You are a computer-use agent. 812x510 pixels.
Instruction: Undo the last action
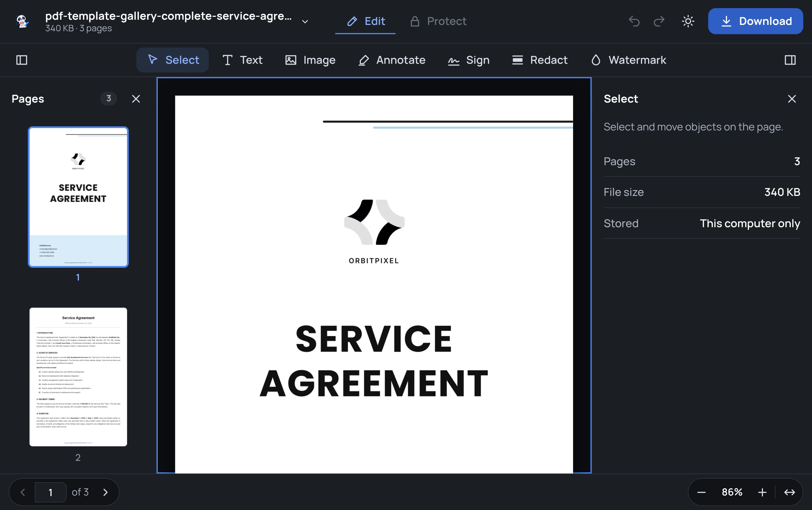pyautogui.click(x=634, y=21)
